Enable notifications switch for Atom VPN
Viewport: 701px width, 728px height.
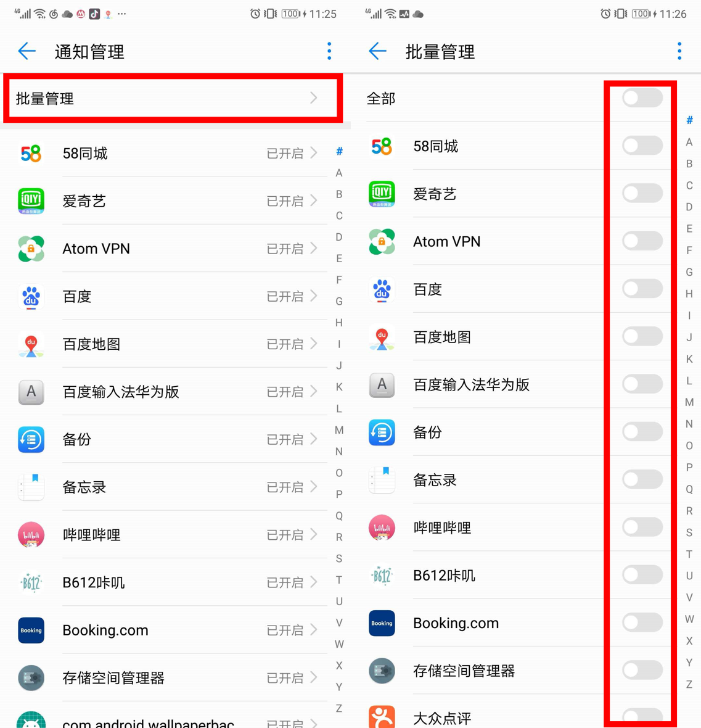[x=642, y=241]
